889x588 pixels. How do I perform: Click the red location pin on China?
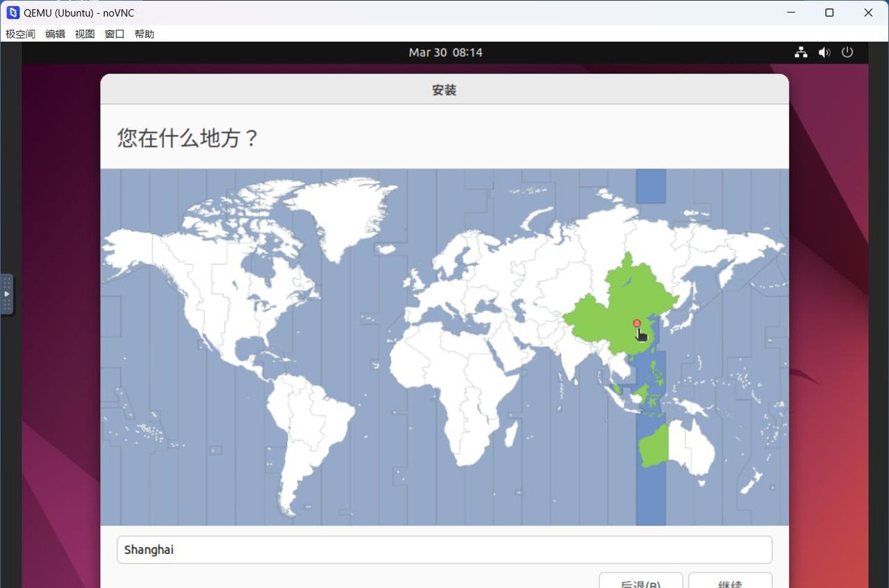pyautogui.click(x=637, y=324)
